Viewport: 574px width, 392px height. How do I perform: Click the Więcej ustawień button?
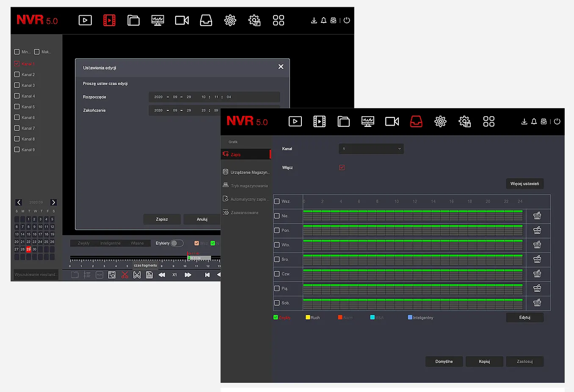pyautogui.click(x=524, y=184)
